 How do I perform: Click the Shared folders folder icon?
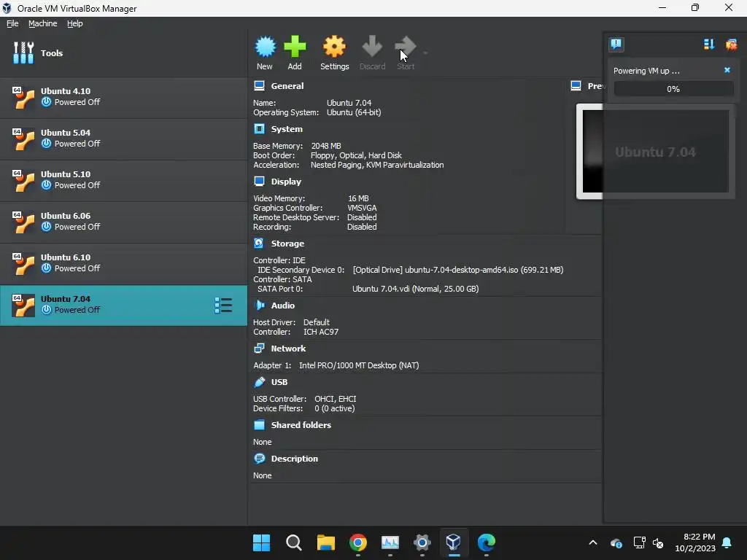coord(259,425)
